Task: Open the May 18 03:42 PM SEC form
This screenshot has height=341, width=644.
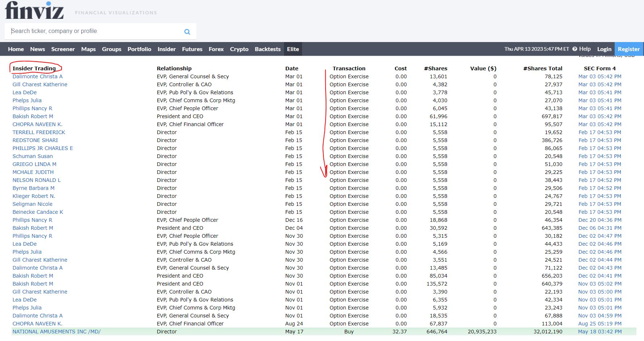Action: (600, 332)
